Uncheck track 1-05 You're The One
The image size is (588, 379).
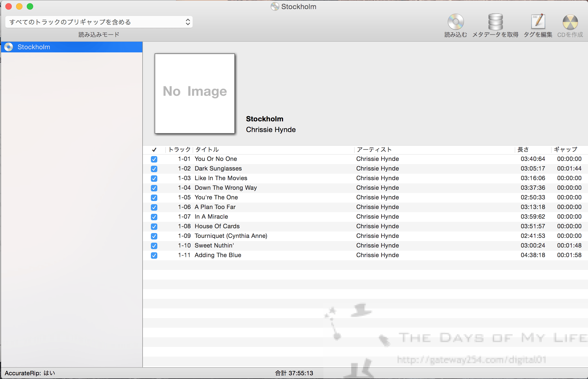pyautogui.click(x=154, y=198)
